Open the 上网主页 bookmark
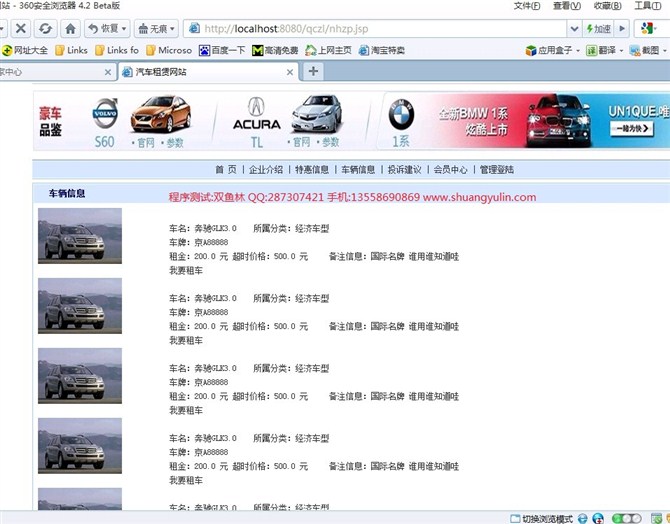 click(x=328, y=50)
